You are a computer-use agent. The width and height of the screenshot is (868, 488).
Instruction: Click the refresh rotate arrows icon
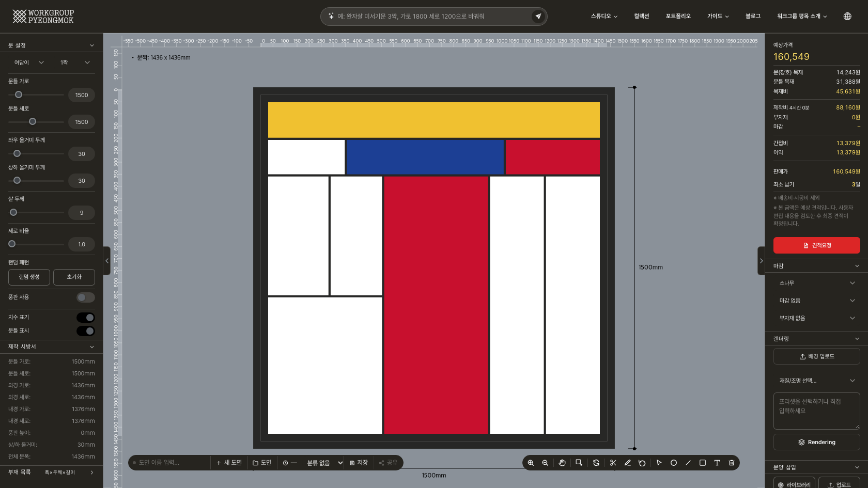point(596,463)
